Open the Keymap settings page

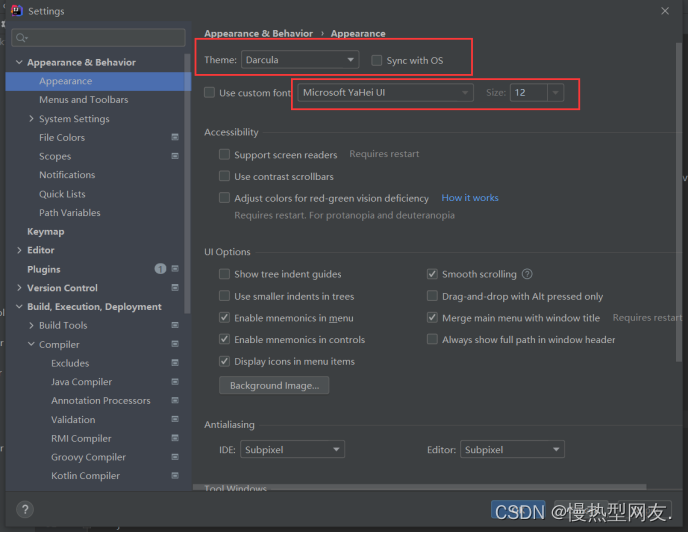pyautogui.click(x=46, y=232)
